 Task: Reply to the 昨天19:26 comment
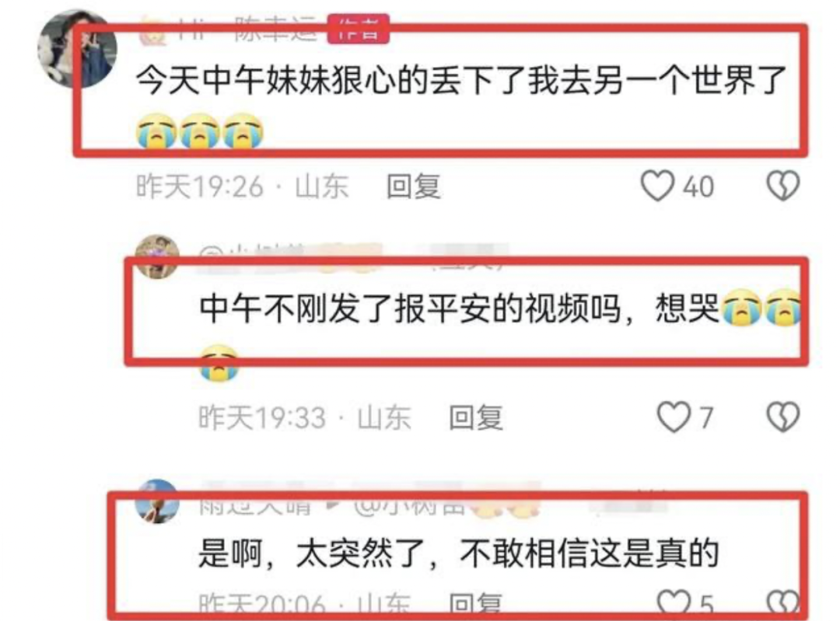click(414, 187)
